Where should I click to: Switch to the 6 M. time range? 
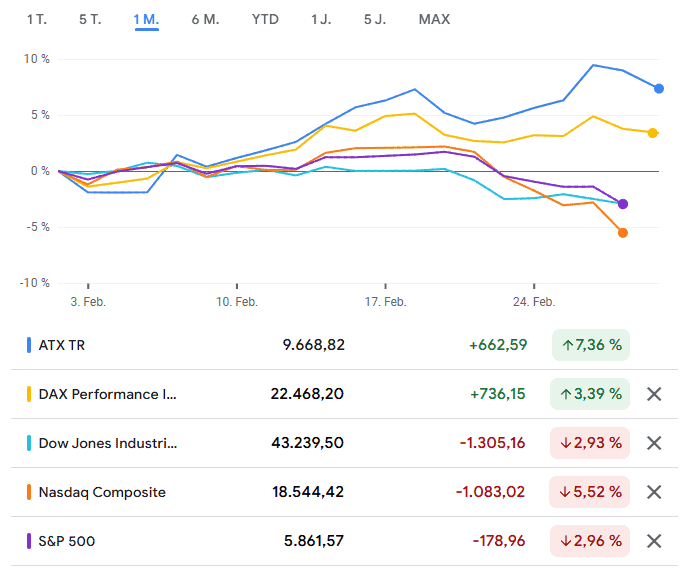[205, 20]
